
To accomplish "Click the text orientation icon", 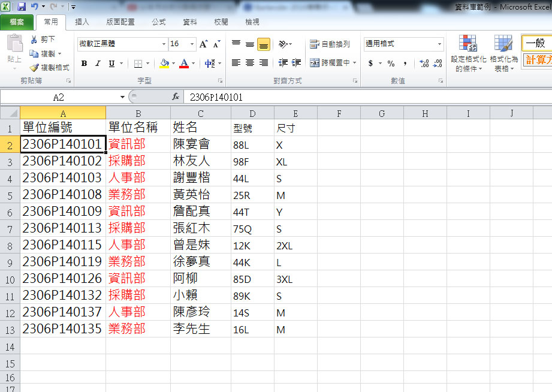I will pos(283,44).
